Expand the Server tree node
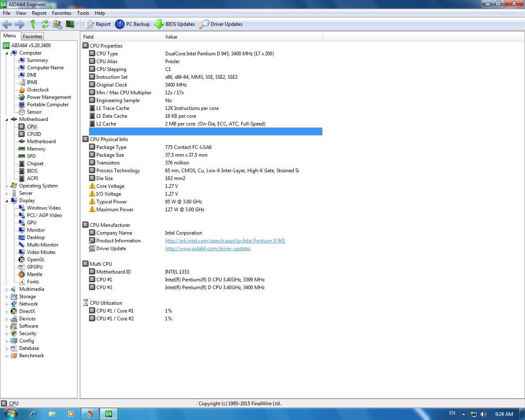This screenshot has width=525, height=420. 7,194
